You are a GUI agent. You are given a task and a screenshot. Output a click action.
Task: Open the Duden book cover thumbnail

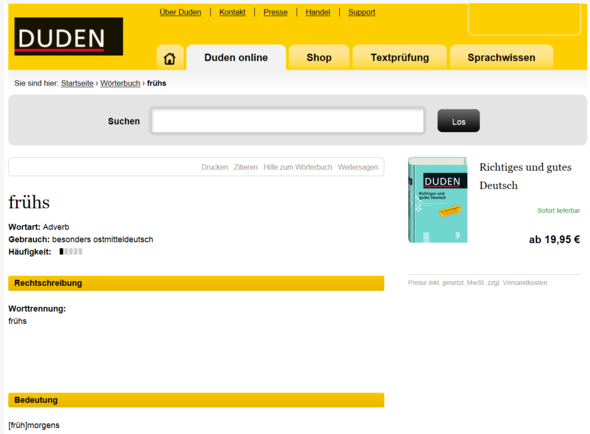pos(438,200)
